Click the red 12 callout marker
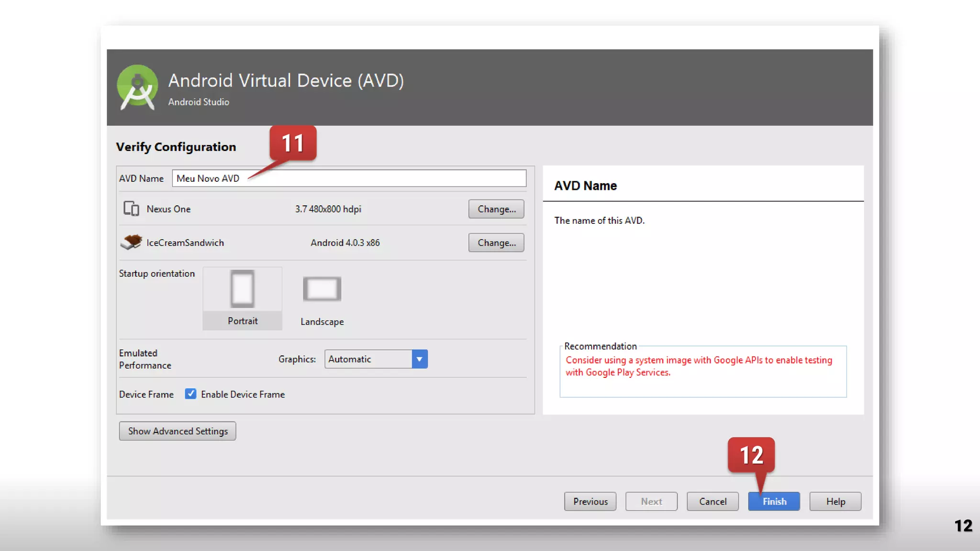 [x=751, y=455]
